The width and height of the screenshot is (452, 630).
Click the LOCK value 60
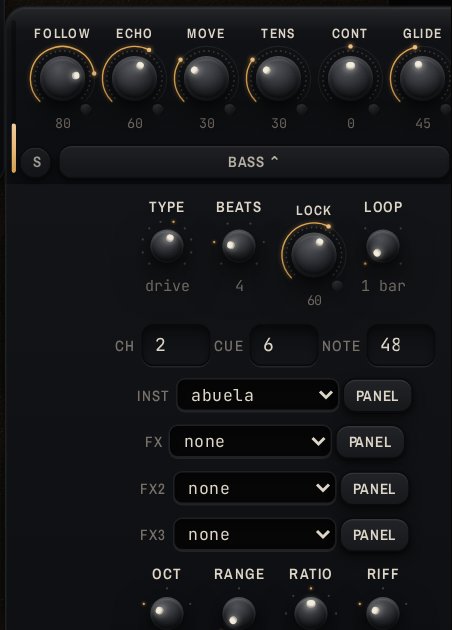tap(314, 301)
